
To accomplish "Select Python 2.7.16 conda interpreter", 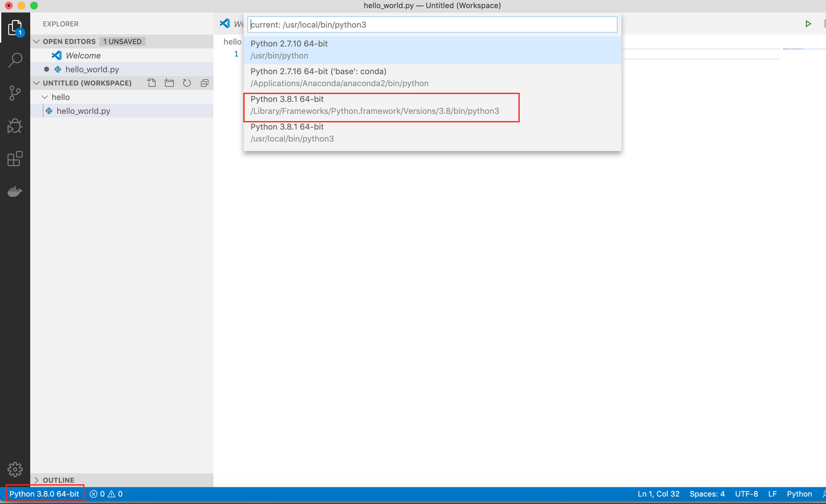I will (x=350, y=77).
